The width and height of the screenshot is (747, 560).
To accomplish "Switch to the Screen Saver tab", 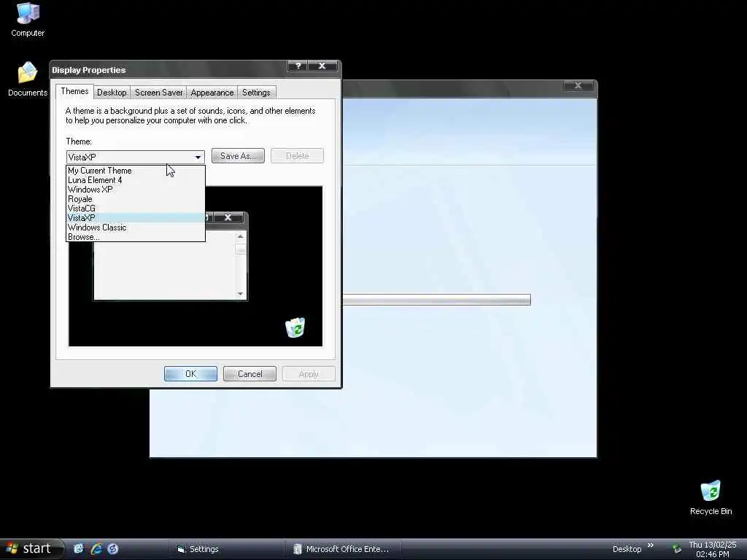I will (x=158, y=93).
